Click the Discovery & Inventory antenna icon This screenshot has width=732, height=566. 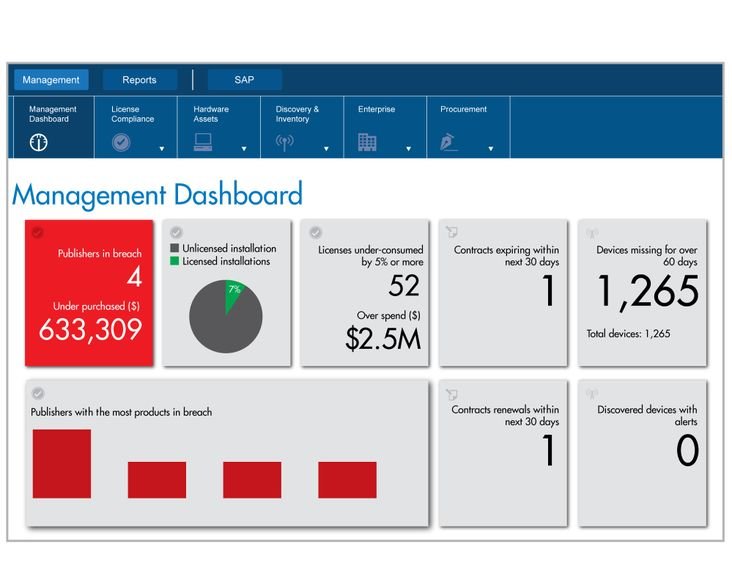click(285, 143)
